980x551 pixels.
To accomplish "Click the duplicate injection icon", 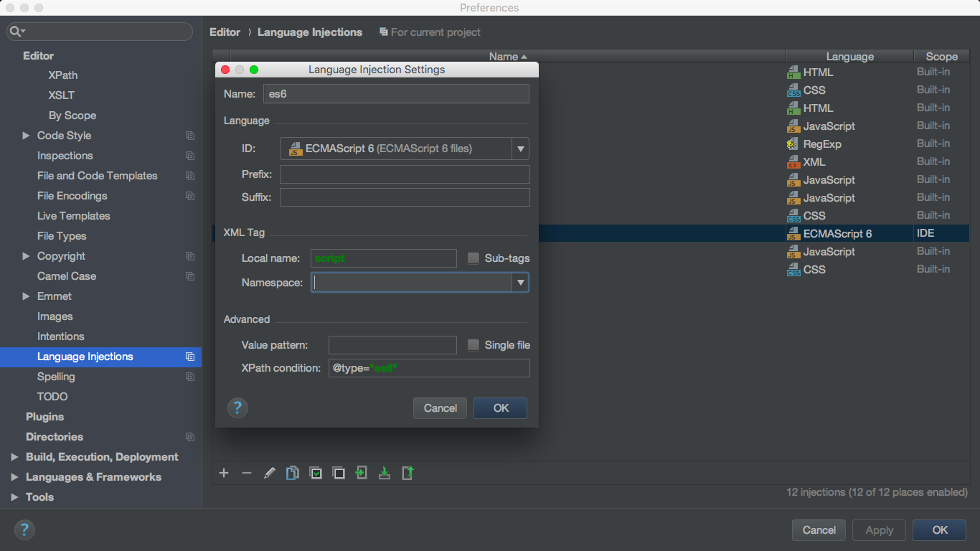I will coord(293,473).
